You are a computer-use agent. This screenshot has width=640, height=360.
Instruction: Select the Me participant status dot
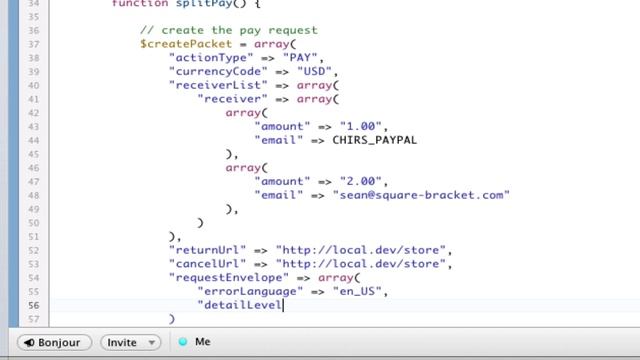[x=183, y=342]
